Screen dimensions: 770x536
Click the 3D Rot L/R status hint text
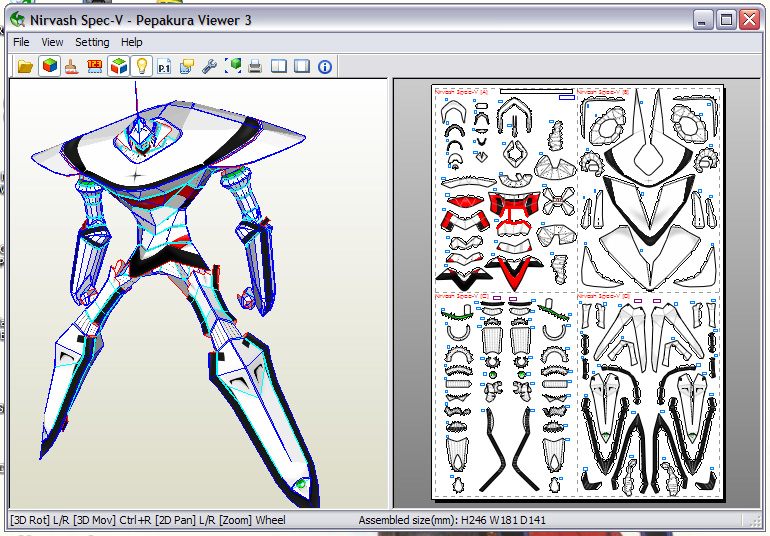pos(40,520)
